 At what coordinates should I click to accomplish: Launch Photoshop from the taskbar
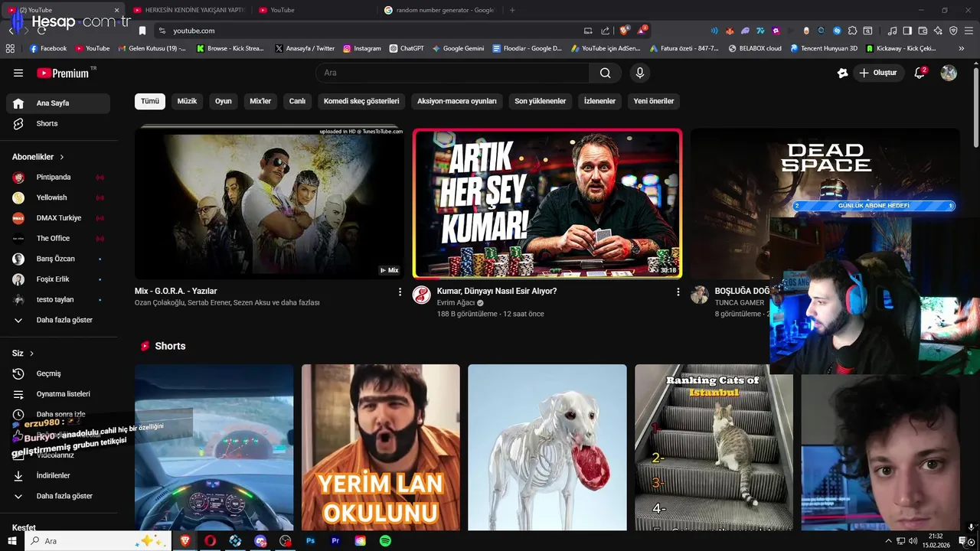[310, 541]
